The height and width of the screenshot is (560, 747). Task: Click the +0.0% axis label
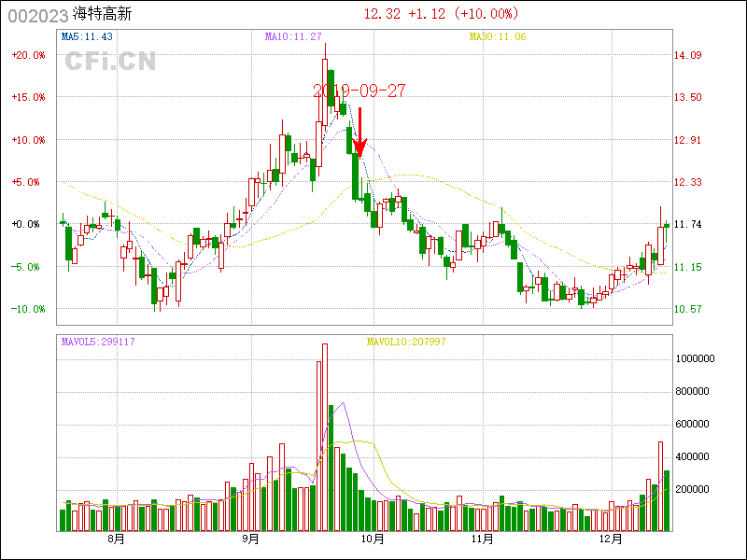(25, 224)
